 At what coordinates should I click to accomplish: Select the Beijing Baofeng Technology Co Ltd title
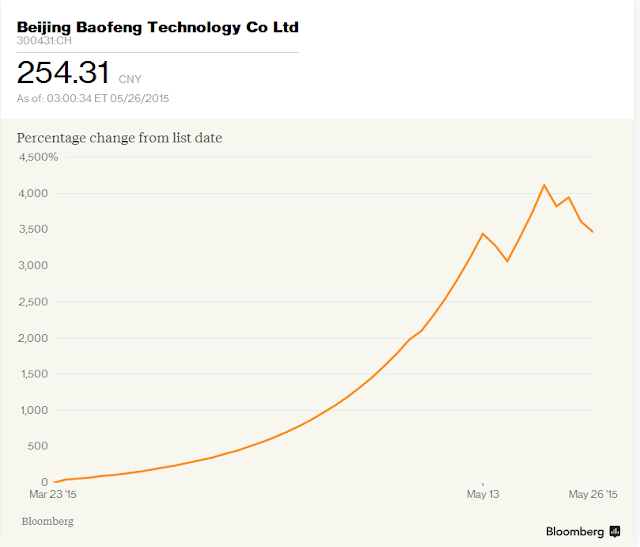(158, 27)
